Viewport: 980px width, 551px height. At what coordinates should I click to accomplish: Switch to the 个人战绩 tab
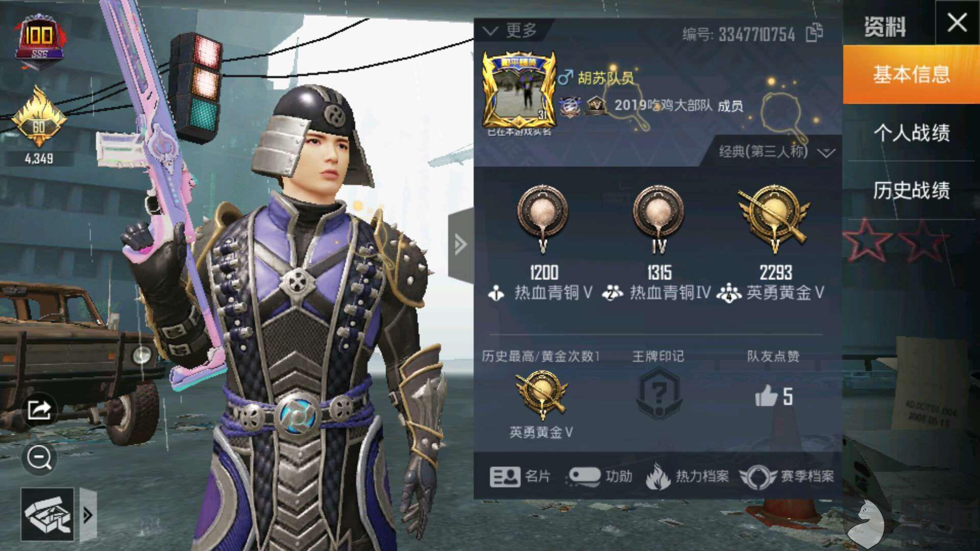click(912, 133)
